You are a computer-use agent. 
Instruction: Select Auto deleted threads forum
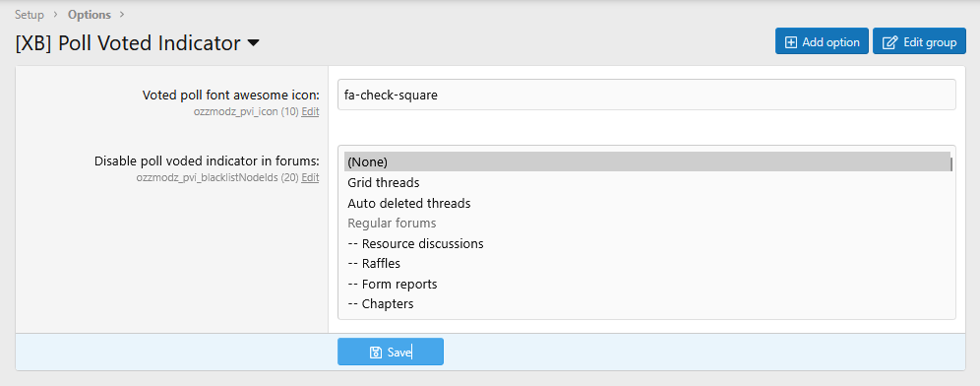(x=646, y=203)
